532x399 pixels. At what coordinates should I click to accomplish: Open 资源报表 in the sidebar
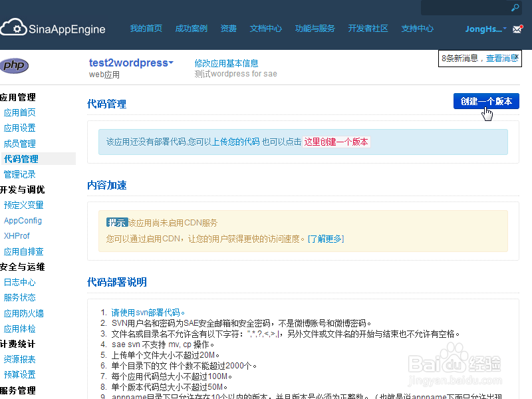20,359
